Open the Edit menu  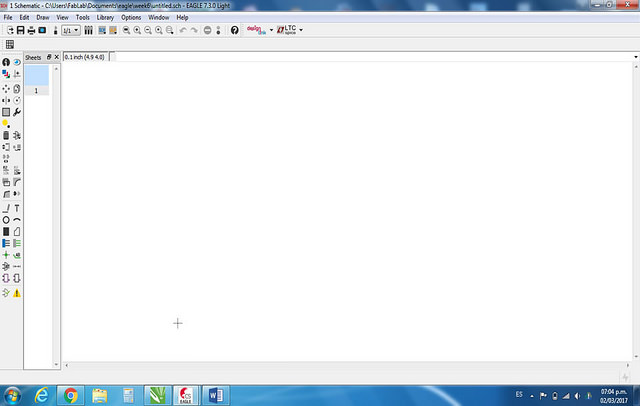coord(24,18)
